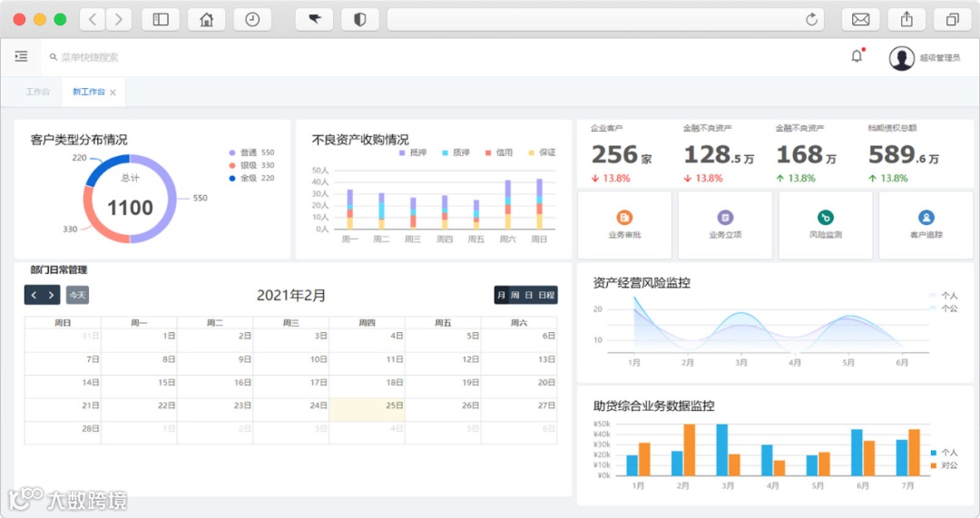This screenshot has width=980, height=518.
Task: Open 风险监测 card
Action: click(x=825, y=225)
